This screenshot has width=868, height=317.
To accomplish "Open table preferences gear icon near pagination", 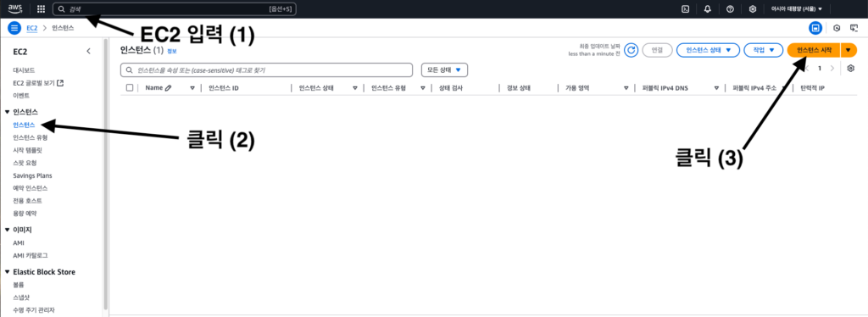I will (851, 68).
